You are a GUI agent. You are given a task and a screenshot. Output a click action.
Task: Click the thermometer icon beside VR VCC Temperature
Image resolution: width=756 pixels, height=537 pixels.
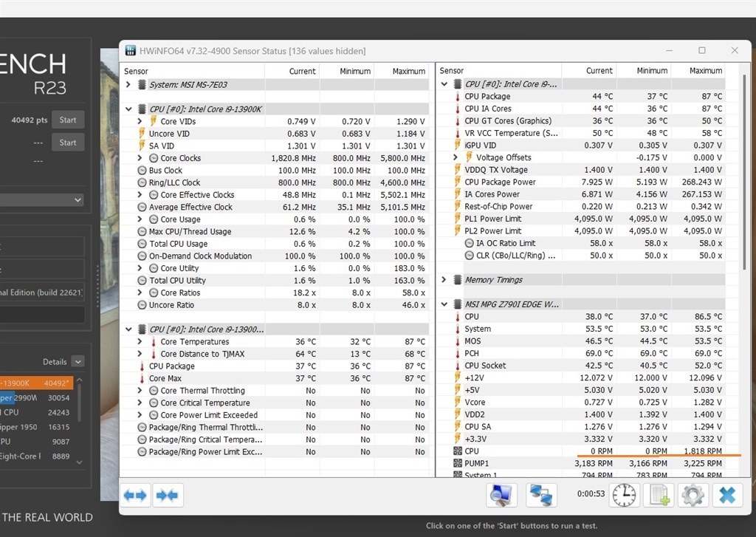point(458,133)
